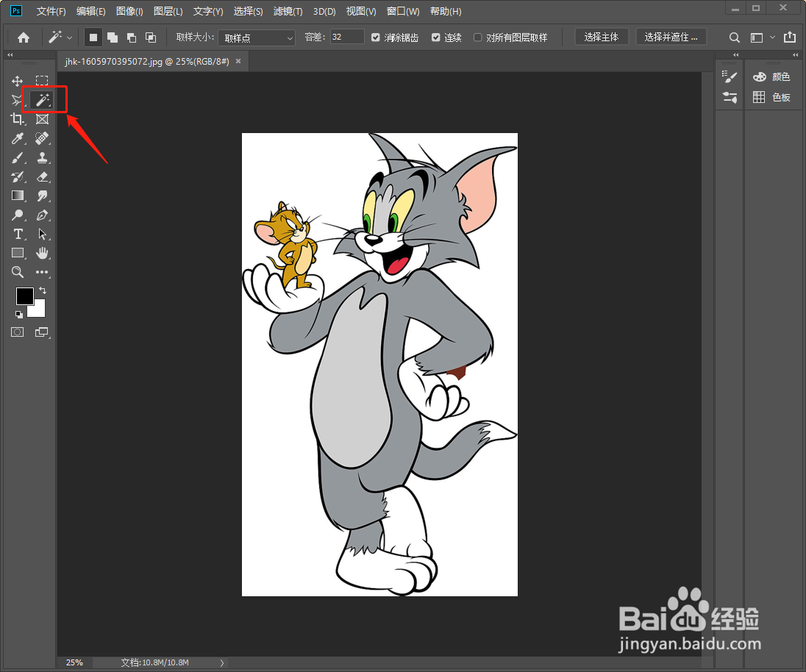Close the jhk-1605970395072.jpg document tab
The height and width of the screenshot is (672, 806).
click(238, 61)
